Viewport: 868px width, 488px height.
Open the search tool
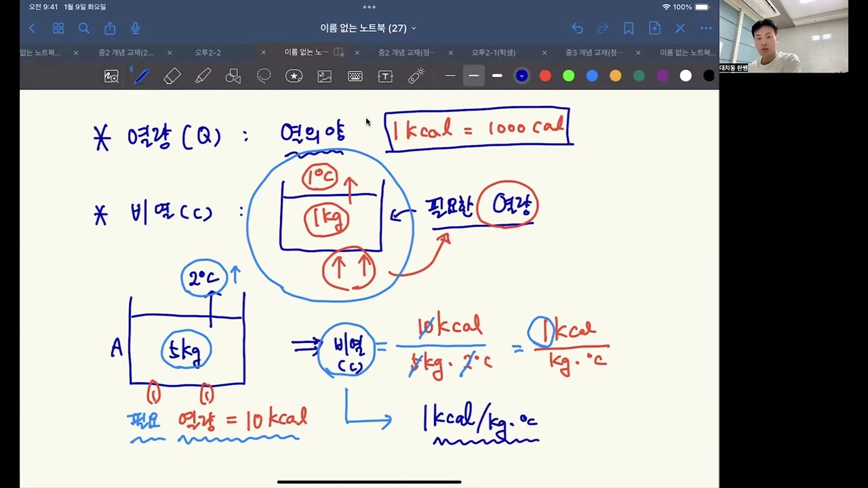click(x=84, y=28)
